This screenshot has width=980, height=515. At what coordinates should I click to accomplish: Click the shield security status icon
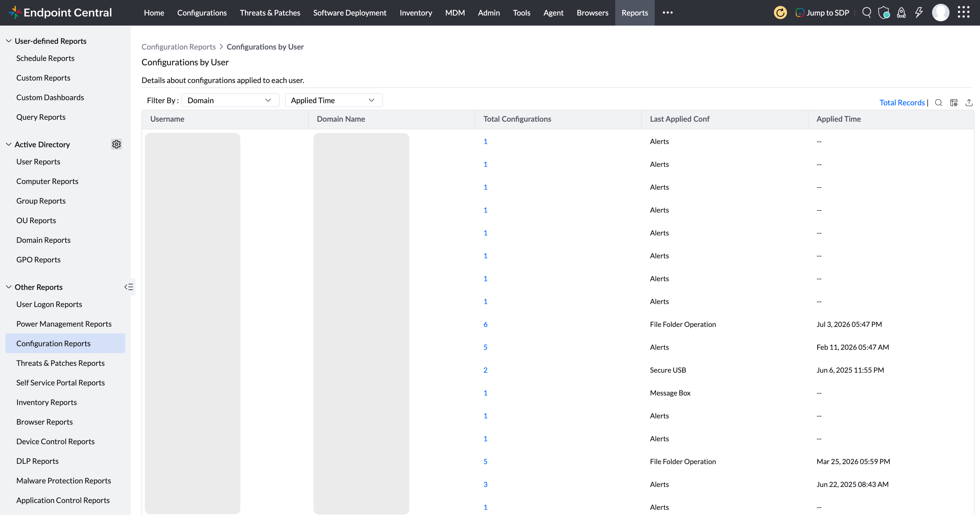click(884, 13)
